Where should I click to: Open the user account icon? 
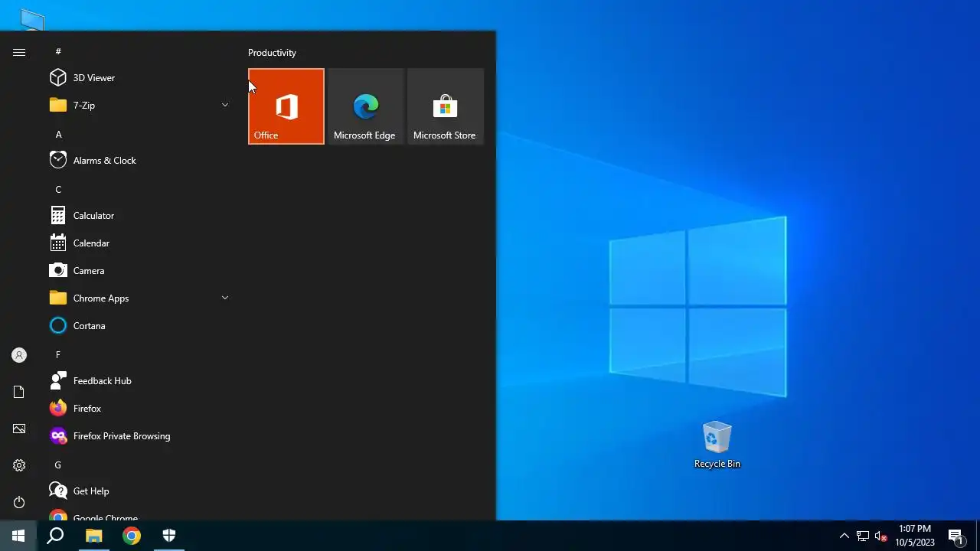[19, 355]
